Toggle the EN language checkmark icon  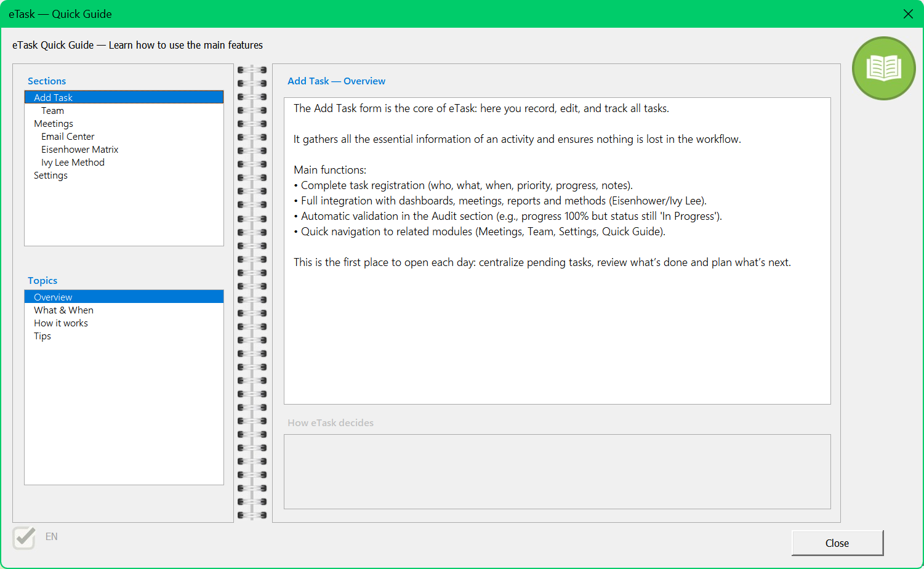click(25, 538)
